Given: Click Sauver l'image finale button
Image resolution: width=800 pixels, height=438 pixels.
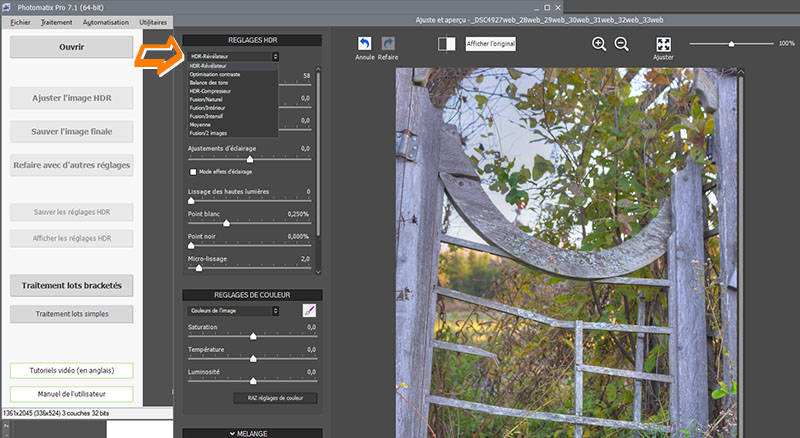Looking at the screenshot, I should [x=71, y=132].
